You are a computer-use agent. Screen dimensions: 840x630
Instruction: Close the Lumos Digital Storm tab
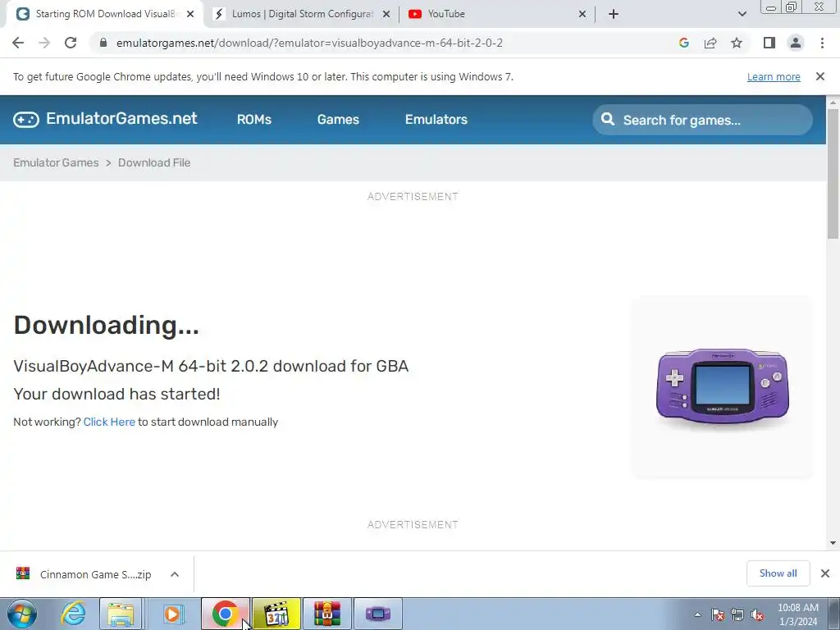point(386,14)
